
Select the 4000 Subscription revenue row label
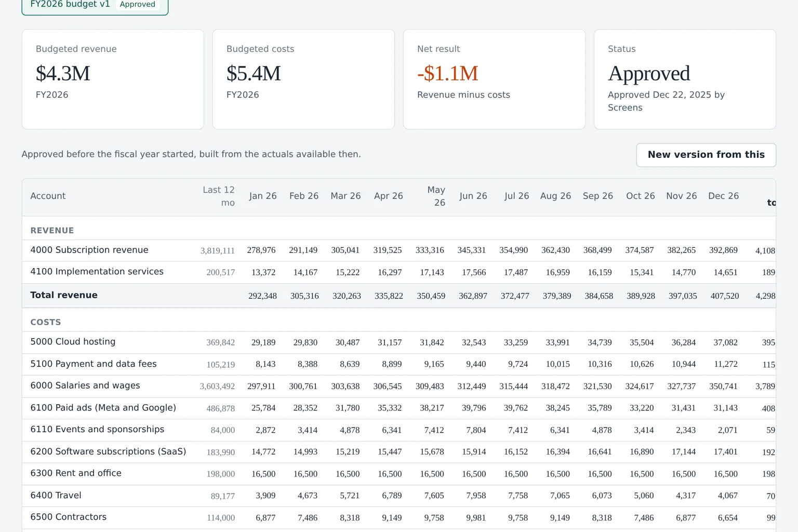[x=89, y=250]
